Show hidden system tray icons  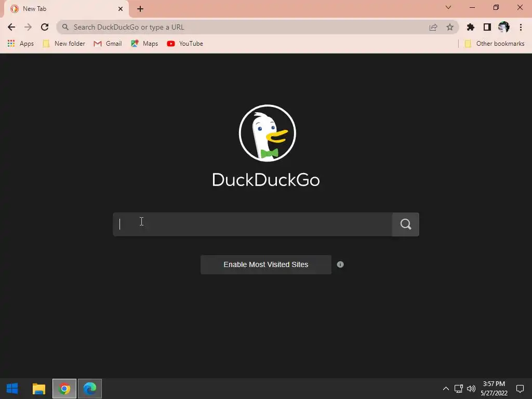pos(446,389)
